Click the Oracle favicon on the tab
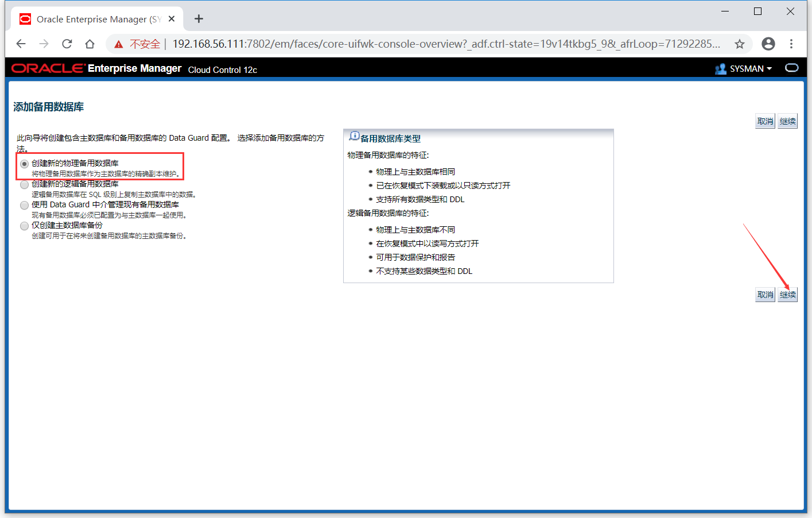Image resolution: width=812 pixels, height=518 pixels. click(25, 19)
